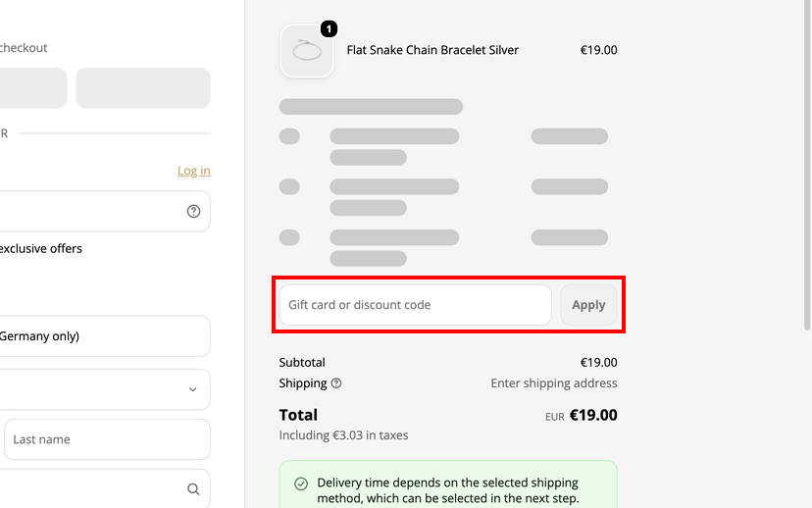The image size is (812, 508).
Task: Focus the Gift card or discount code field
Action: (416, 305)
